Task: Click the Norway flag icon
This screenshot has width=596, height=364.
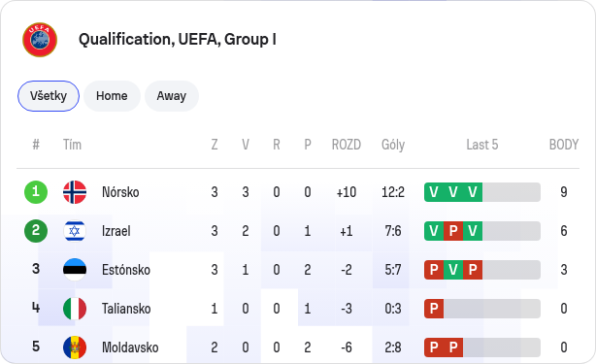Action: pyautogui.click(x=75, y=192)
